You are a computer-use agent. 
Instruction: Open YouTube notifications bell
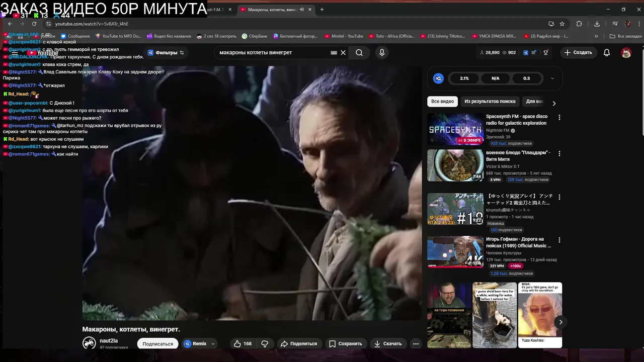(607, 52)
